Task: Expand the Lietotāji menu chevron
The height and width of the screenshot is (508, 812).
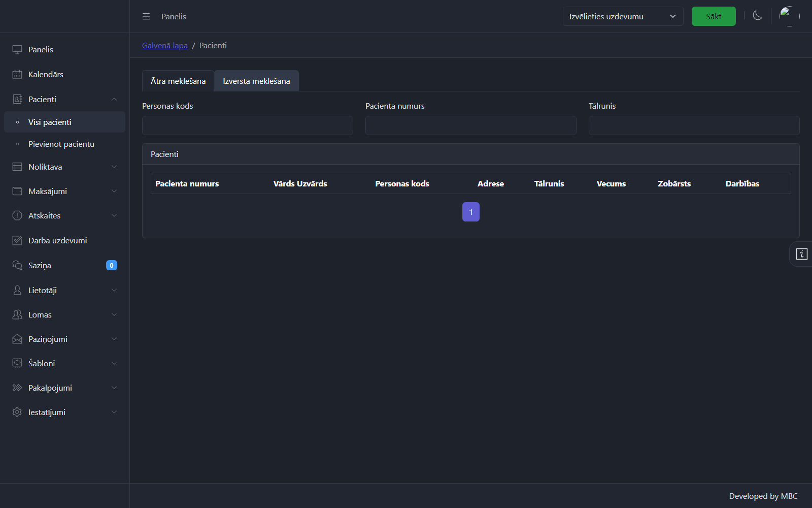Action: tap(114, 290)
